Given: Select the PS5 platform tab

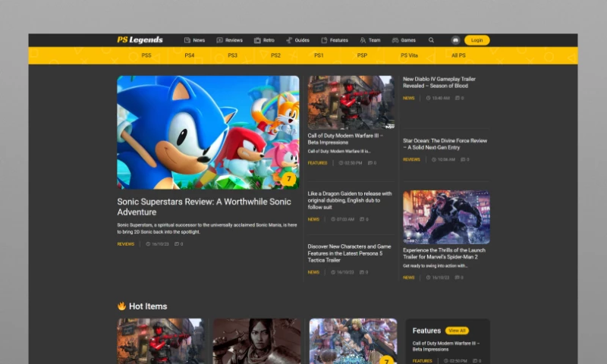Looking at the screenshot, I should [x=146, y=55].
